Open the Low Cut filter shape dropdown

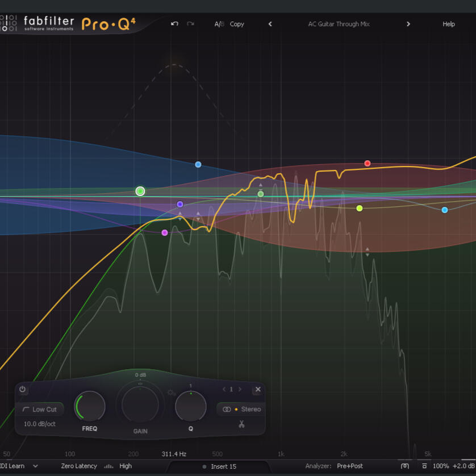pyautogui.click(x=40, y=409)
